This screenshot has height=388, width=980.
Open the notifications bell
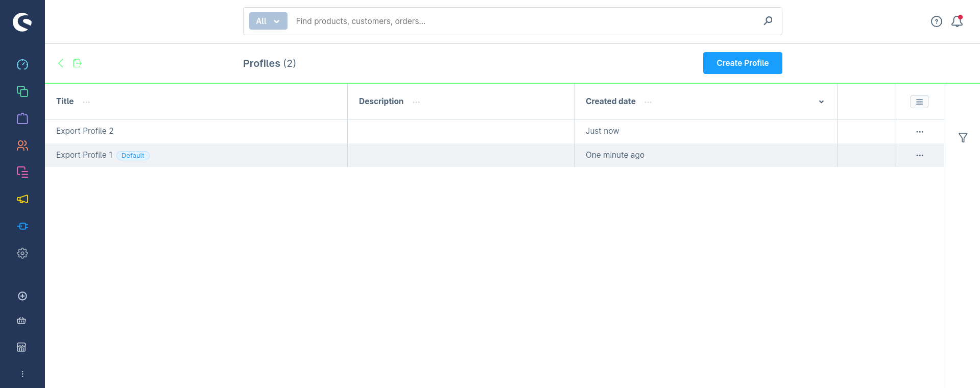point(957,21)
